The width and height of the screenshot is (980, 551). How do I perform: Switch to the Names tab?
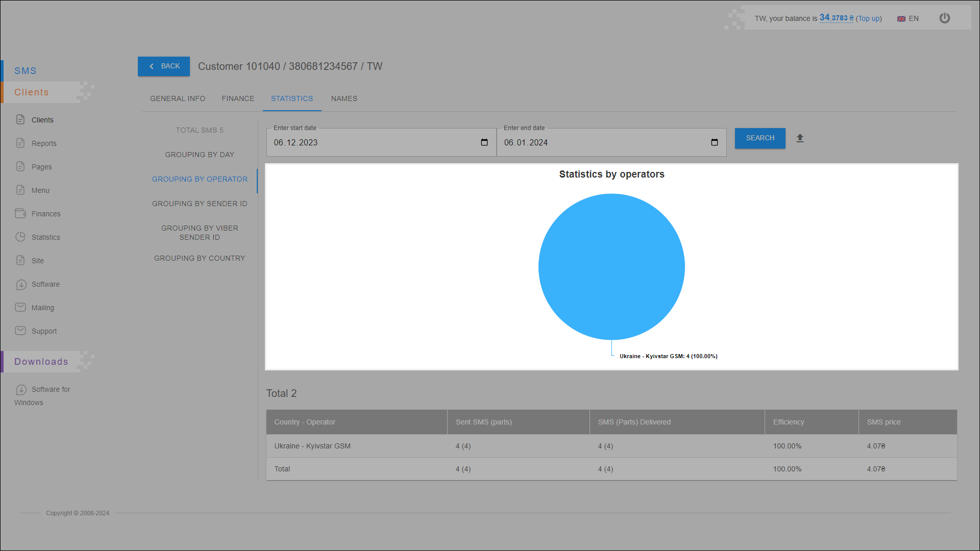[x=344, y=98]
